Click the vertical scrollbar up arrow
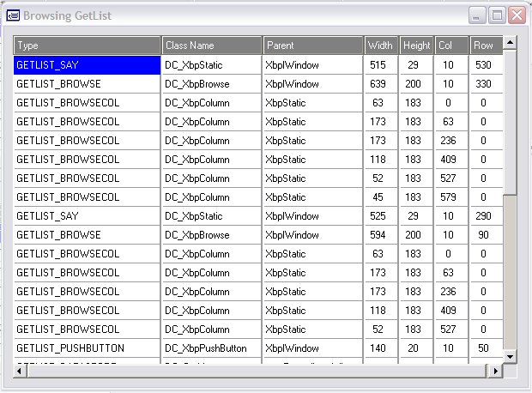The width and height of the screenshot is (532, 393). click(510, 42)
